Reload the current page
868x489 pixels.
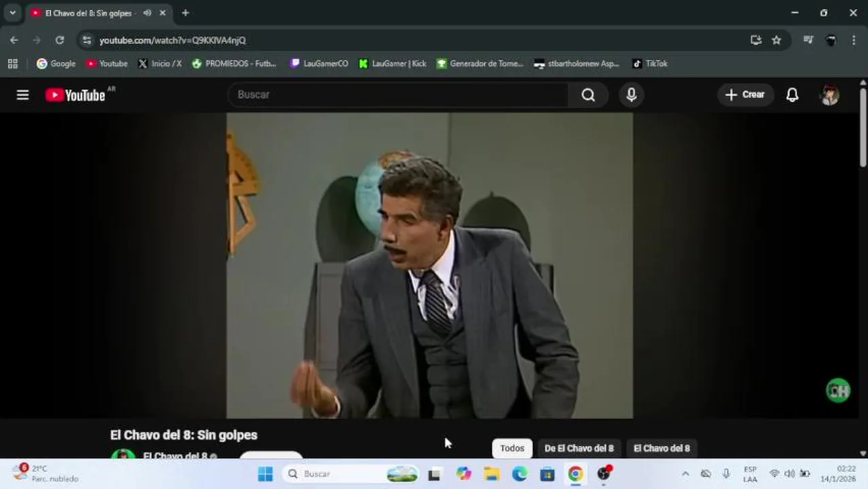pyautogui.click(x=60, y=40)
